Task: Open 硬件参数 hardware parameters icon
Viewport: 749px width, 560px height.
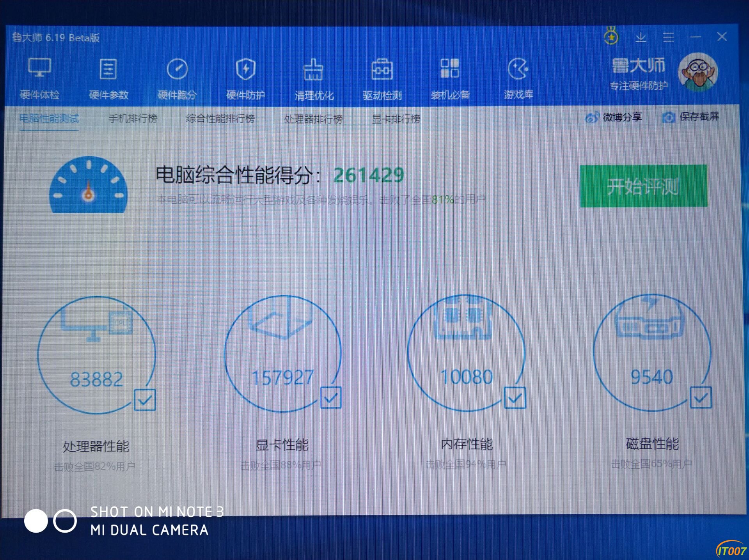Action: click(x=108, y=69)
